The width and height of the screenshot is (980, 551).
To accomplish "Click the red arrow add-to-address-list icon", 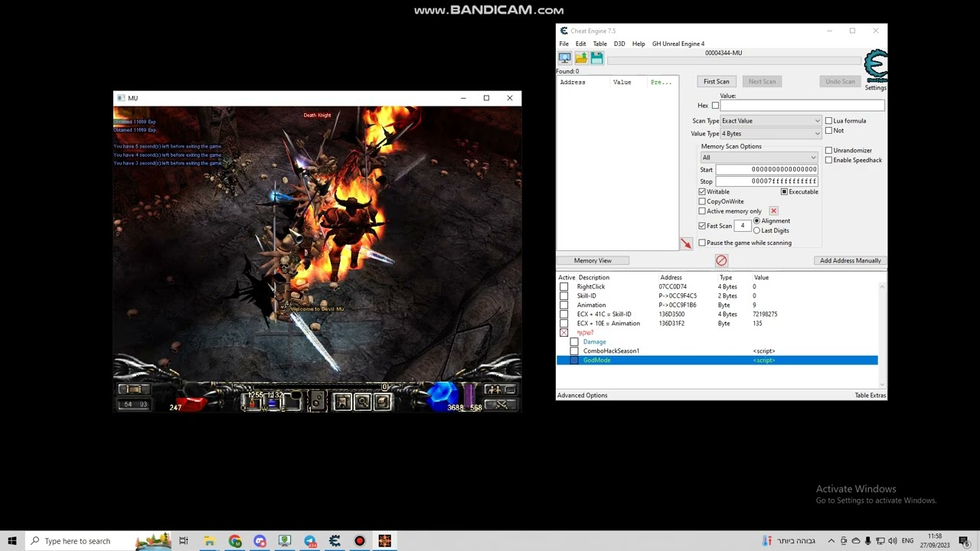I will (686, 244).
